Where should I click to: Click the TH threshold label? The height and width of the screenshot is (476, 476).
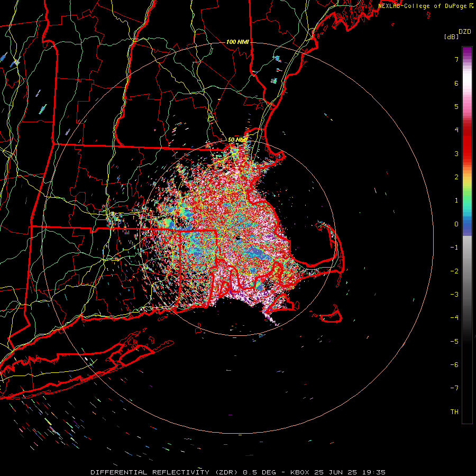coord(454,412)
